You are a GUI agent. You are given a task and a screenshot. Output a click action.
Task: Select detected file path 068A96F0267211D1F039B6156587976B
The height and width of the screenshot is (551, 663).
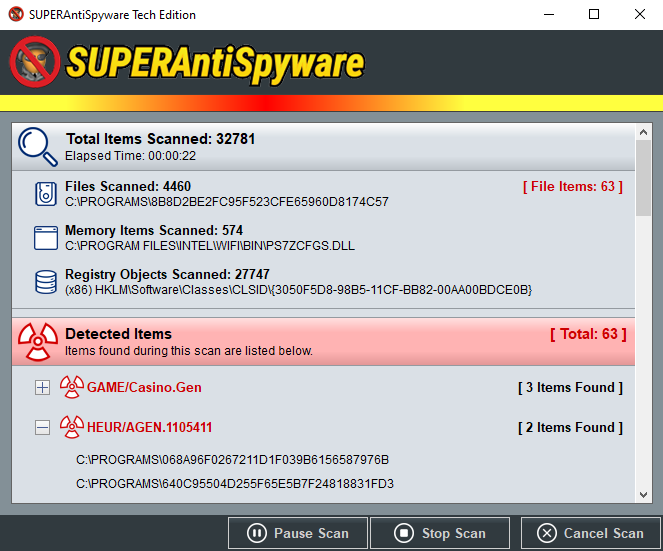pos(232,460)
